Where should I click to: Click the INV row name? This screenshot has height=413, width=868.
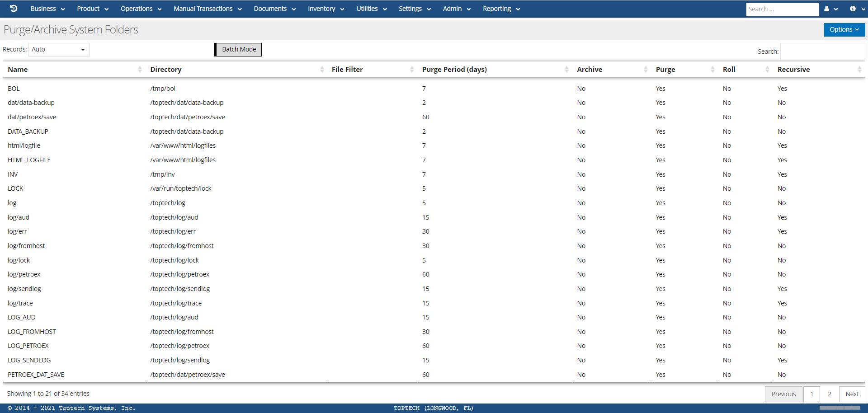click(x=13, y=174)
